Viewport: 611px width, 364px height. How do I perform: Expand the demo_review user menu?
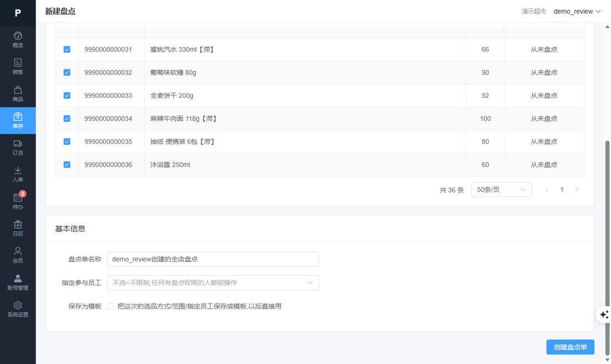577,11
